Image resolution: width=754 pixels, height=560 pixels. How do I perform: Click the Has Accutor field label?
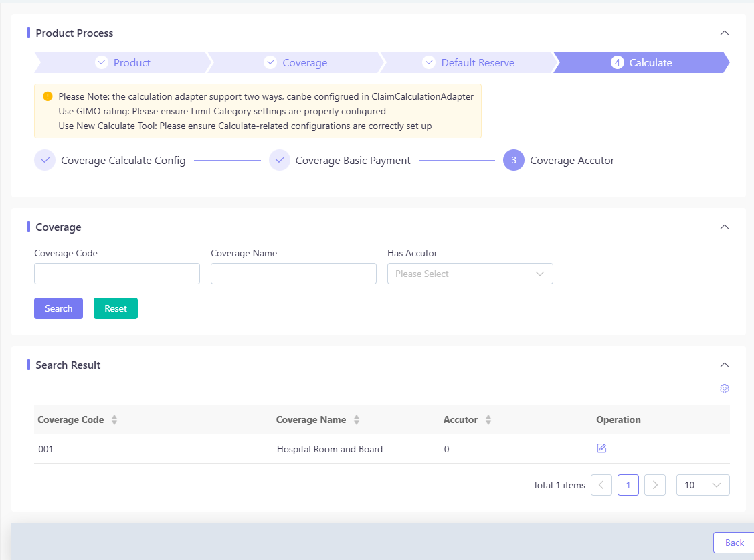(412, 254)
